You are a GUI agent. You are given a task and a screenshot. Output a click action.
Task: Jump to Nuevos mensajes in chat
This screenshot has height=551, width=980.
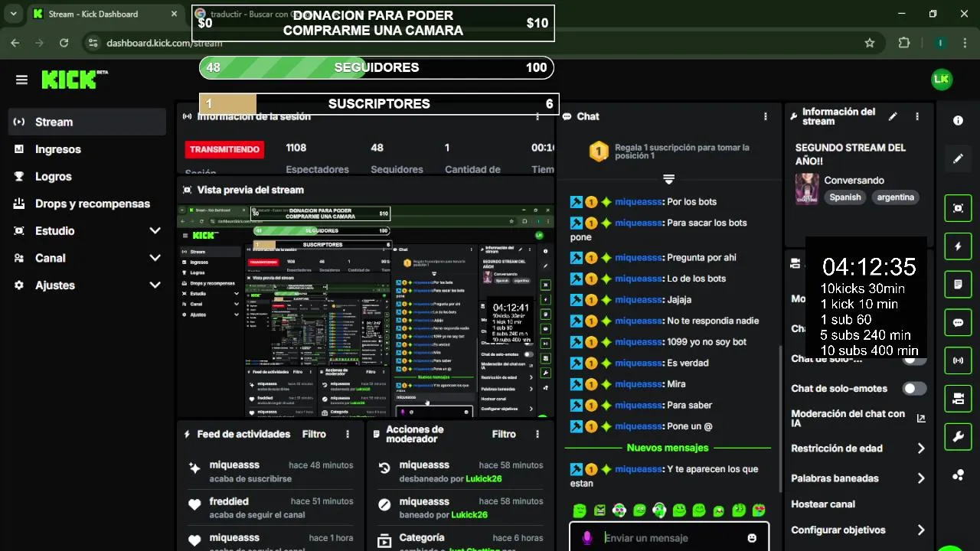[668, 448]
